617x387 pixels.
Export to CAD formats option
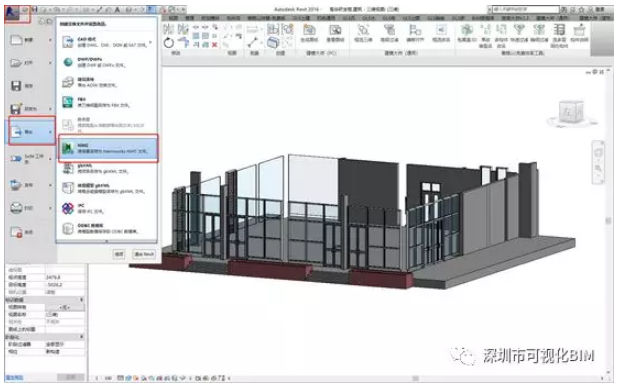click(106, 42)
